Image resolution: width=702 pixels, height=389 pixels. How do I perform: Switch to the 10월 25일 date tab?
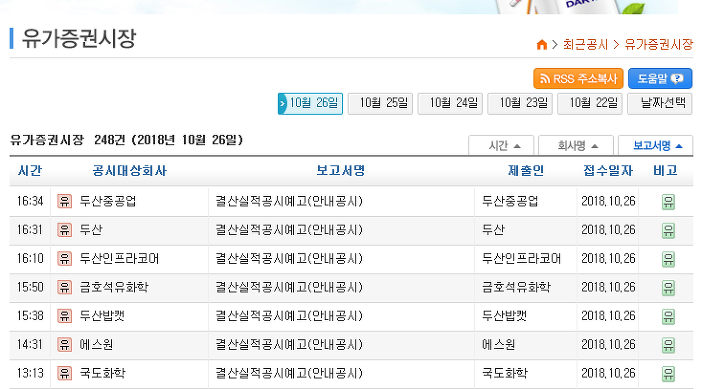[x=380, y=104]
